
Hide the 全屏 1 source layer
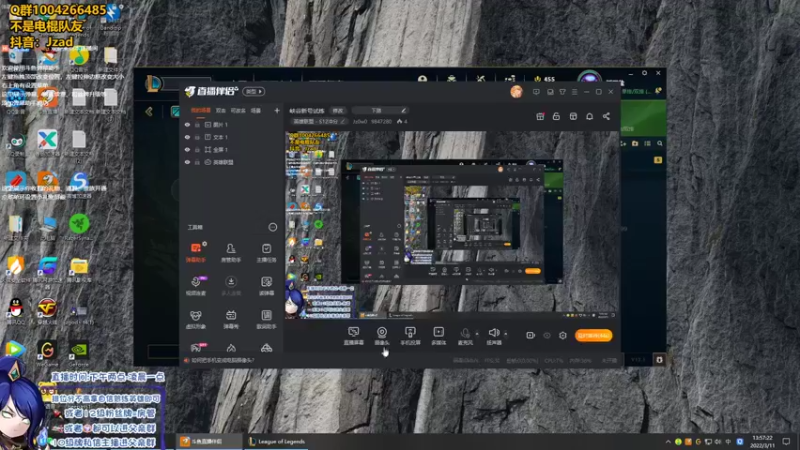click(187, 149)
